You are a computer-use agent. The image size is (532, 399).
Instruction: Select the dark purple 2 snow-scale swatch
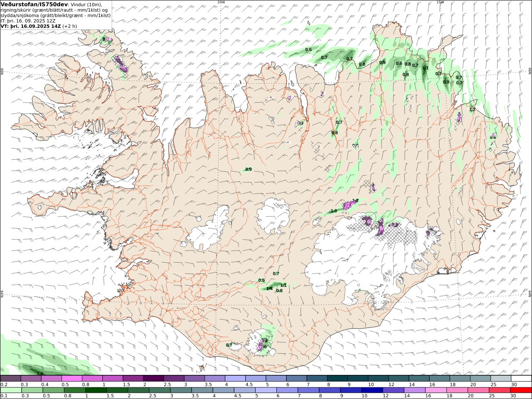click(153, 379)
